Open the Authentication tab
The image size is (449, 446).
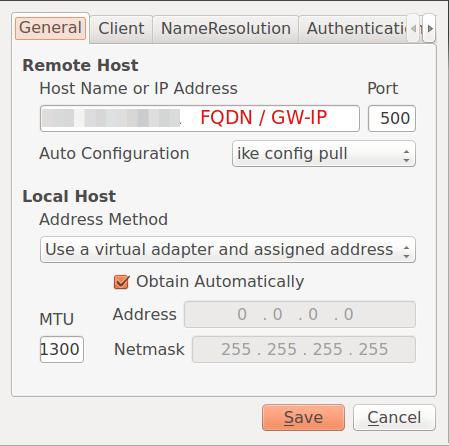(355, 29)
